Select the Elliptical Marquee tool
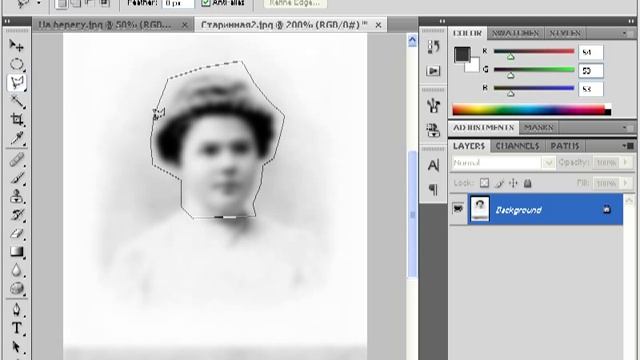The image size is (640, 360). [16, 64]
